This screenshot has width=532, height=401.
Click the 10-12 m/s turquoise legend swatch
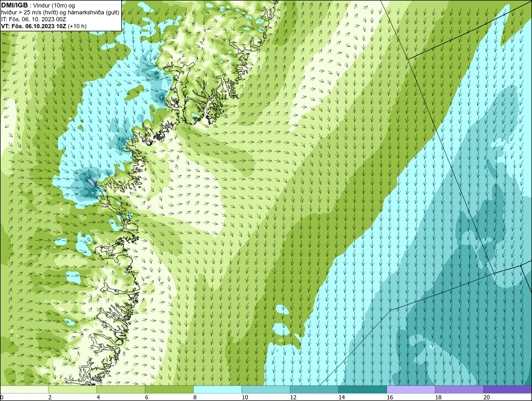[x=266, y=389]
